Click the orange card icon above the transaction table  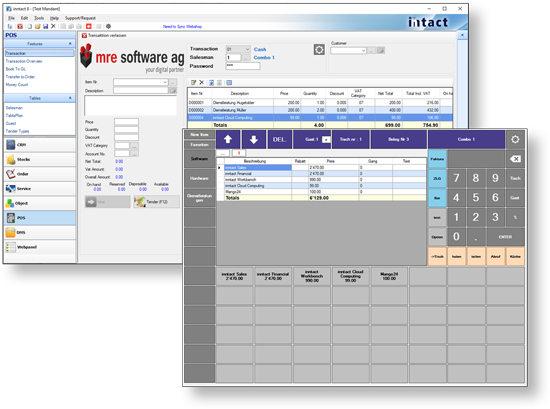tap(229, 82)
